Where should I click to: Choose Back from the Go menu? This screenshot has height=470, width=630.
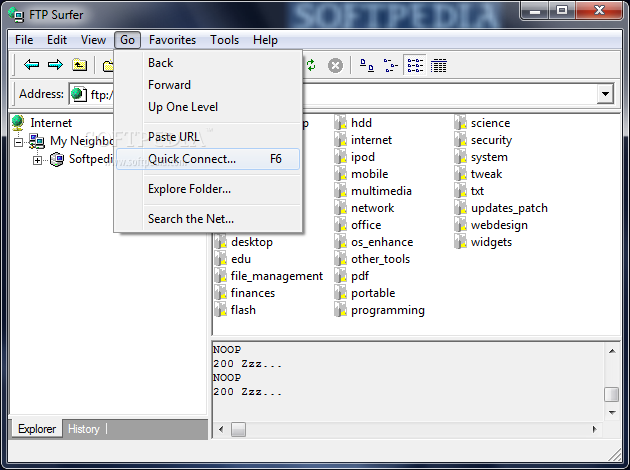point(208,63)
